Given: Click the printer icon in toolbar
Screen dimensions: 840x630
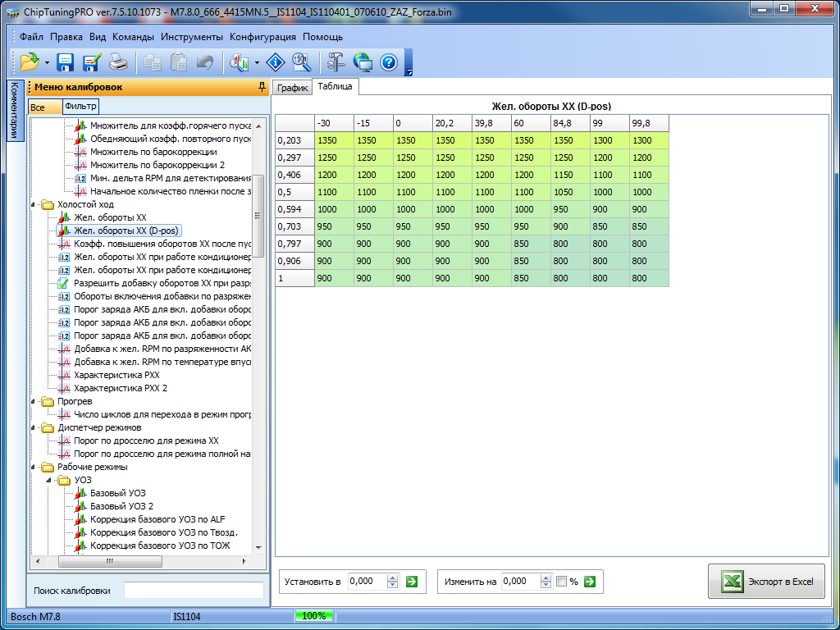Looking at the screenshot, I should coord(118,62).
